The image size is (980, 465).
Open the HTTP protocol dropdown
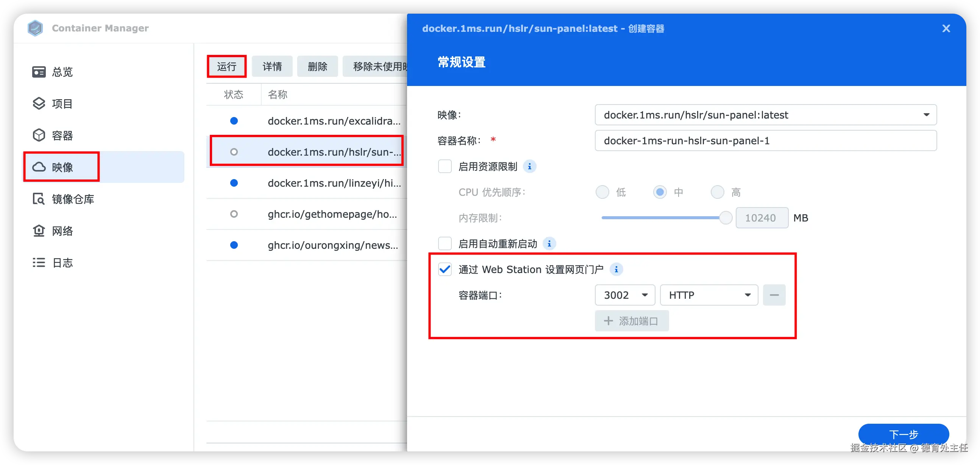pos(709,295)
